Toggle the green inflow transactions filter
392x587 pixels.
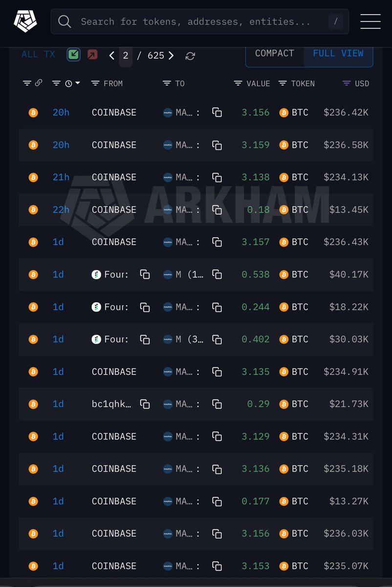(74, 55)
